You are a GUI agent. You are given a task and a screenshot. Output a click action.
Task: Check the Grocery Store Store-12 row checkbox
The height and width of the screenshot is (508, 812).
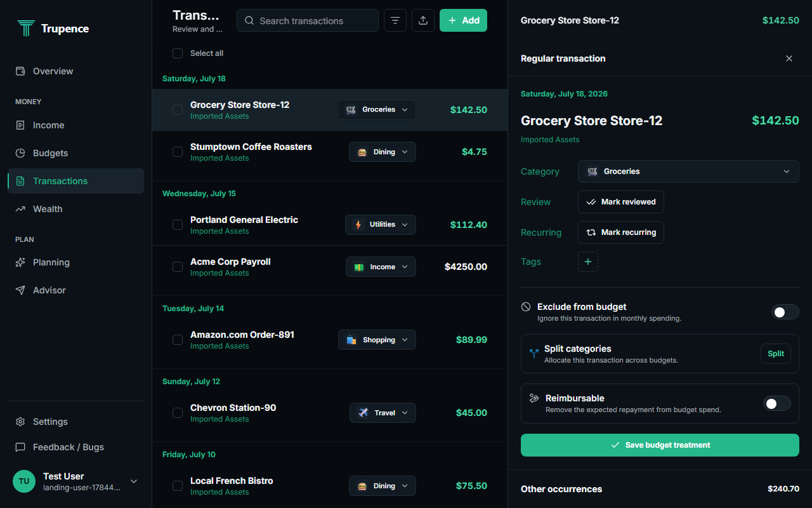178,110
